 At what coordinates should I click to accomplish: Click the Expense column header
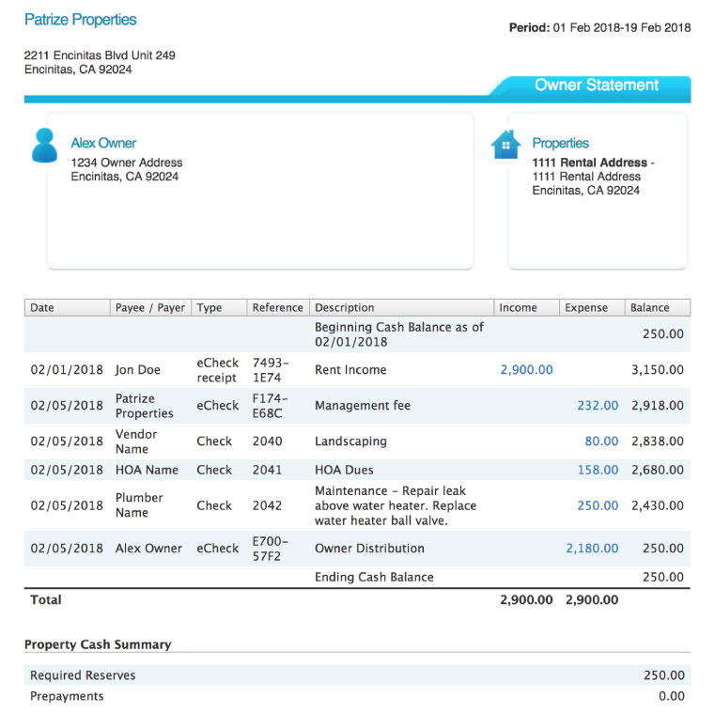click(x=592, y=308)
